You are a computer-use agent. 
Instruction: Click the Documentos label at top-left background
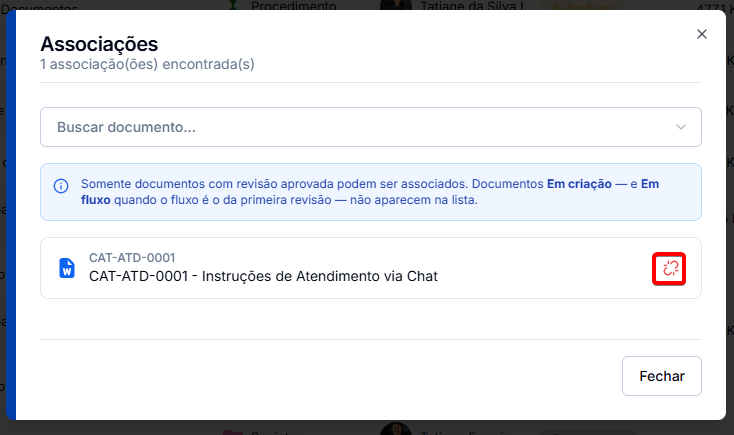pyautogui.click(x=39, y=7)
